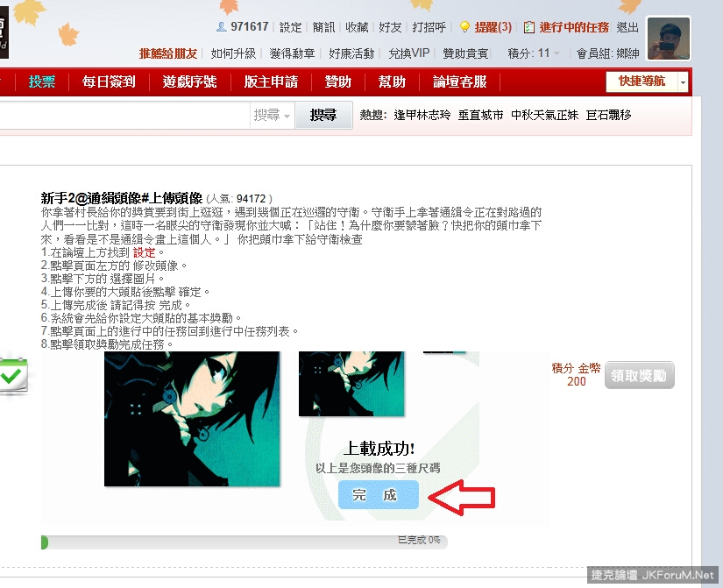Open the 版主申請 menu item
Screen dimensions: 723x588
click(x=271, y=81)
